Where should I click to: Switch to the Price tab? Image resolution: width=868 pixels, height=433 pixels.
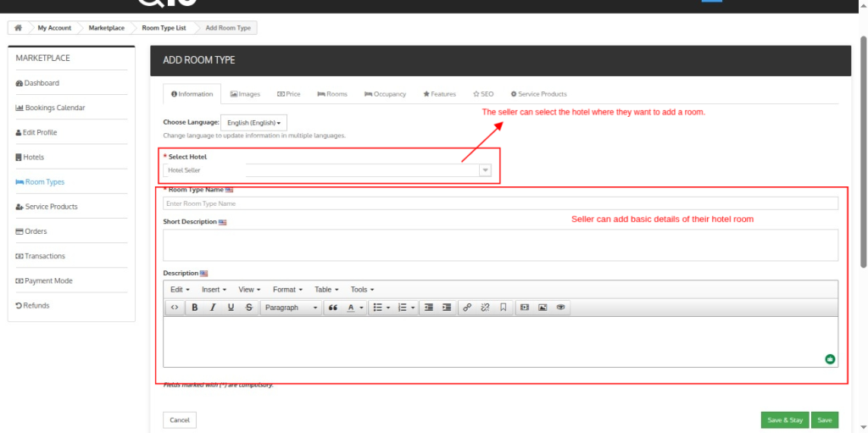289,94
